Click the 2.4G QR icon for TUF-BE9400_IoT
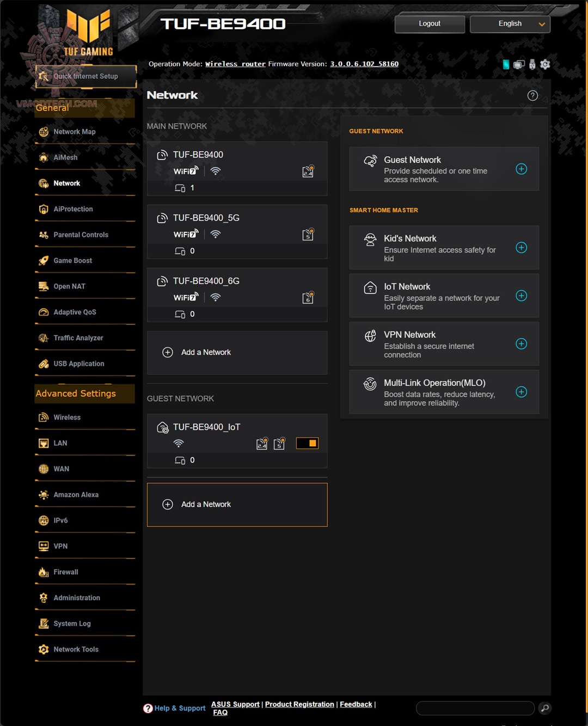588x726 pixels. (x=262, y=444)
